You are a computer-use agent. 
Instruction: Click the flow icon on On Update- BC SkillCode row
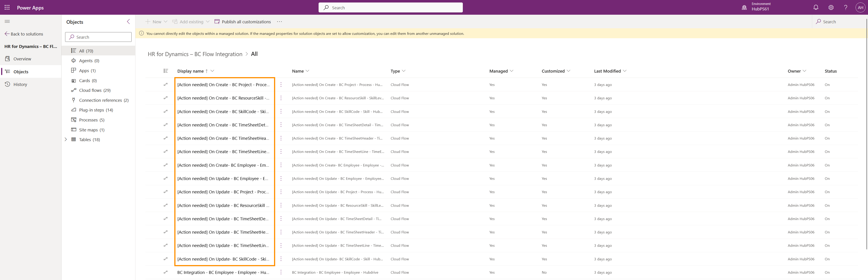(x=166, y=259)
